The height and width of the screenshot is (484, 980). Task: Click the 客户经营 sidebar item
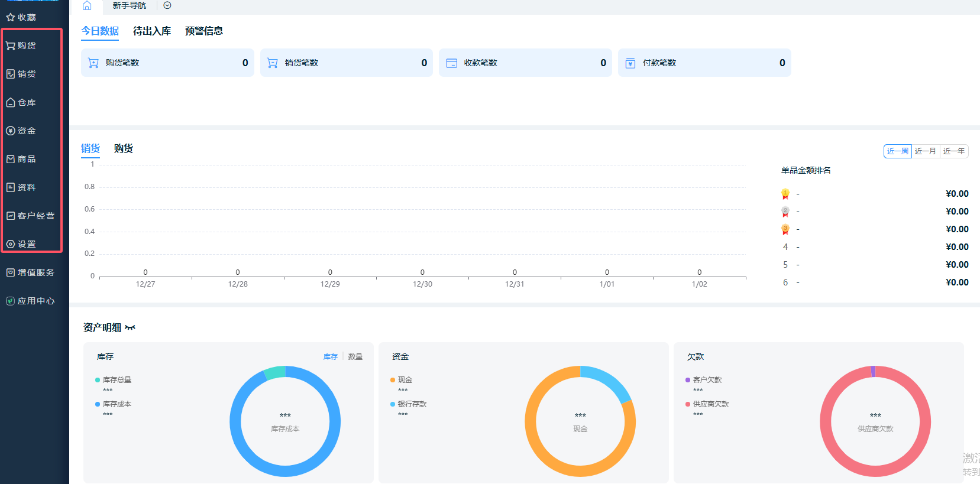31,216
